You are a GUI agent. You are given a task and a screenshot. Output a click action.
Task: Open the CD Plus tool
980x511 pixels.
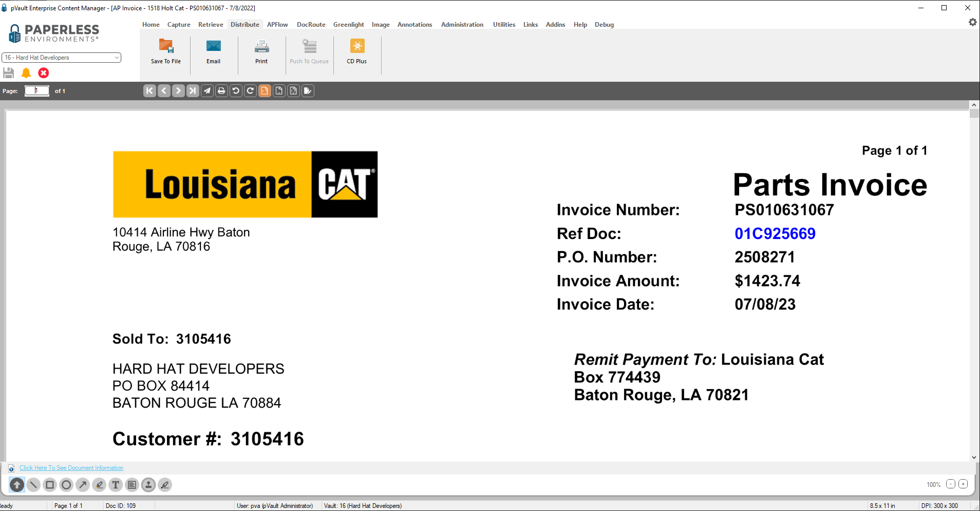[357, 51]
